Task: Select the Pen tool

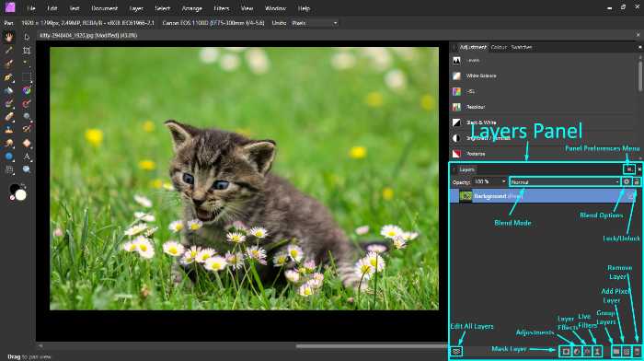Action: pos(8,76)
